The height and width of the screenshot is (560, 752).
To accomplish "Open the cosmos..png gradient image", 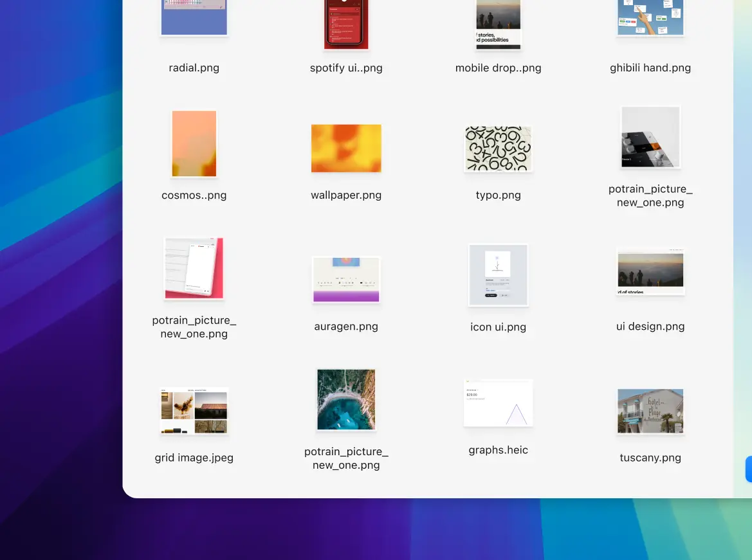I will coord(194,143).
